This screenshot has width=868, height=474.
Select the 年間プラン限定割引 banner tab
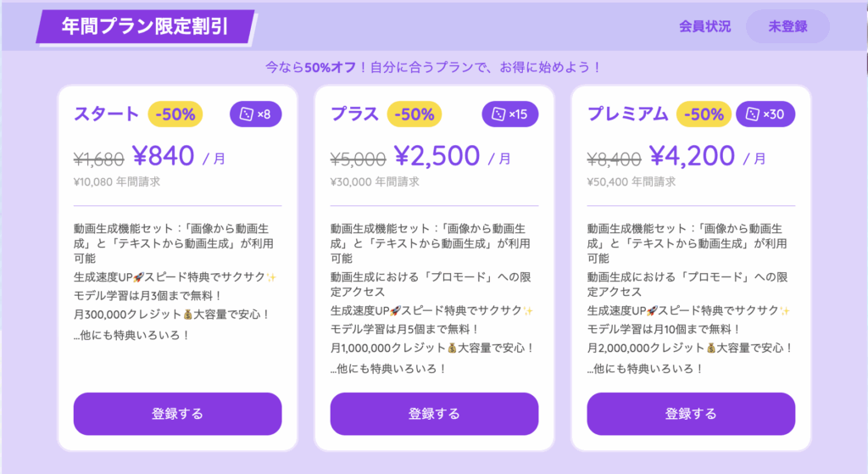[x=145, y=26]
